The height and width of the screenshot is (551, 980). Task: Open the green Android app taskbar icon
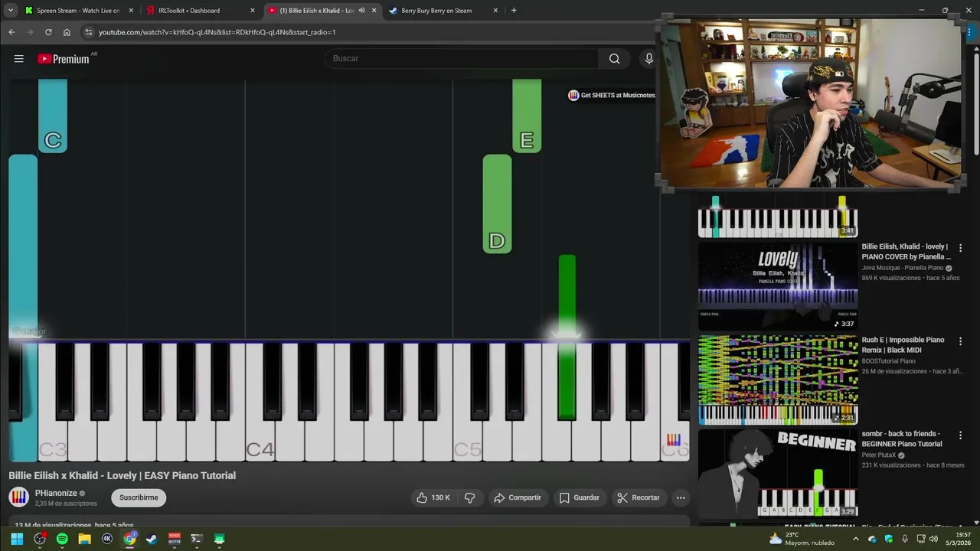(220, 539)
